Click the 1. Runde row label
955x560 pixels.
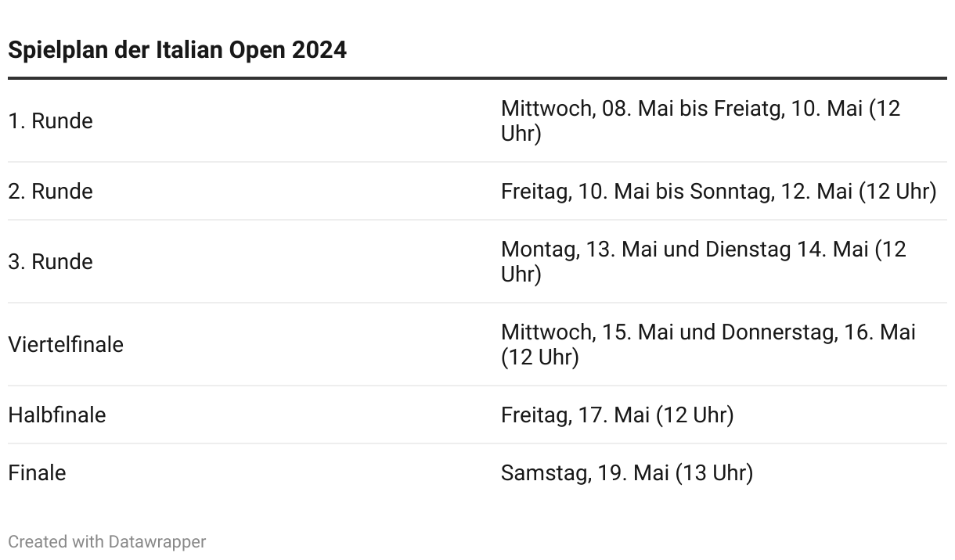(x=50, y=121)
